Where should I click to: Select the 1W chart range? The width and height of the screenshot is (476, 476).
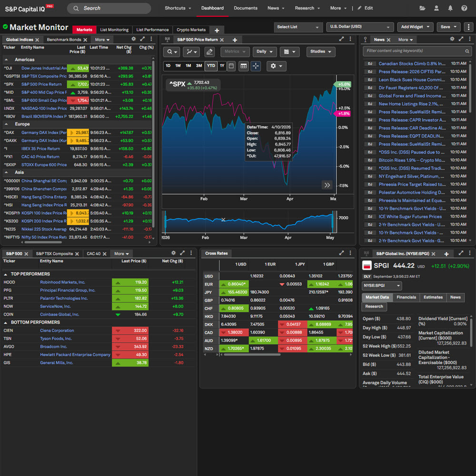click(178, 66)
